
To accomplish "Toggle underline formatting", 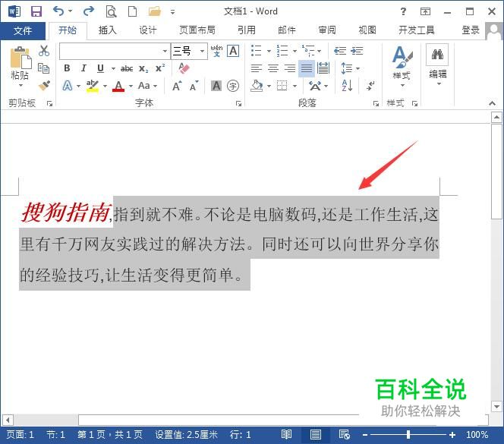I will pyautogui.click(x=100, y=68).
